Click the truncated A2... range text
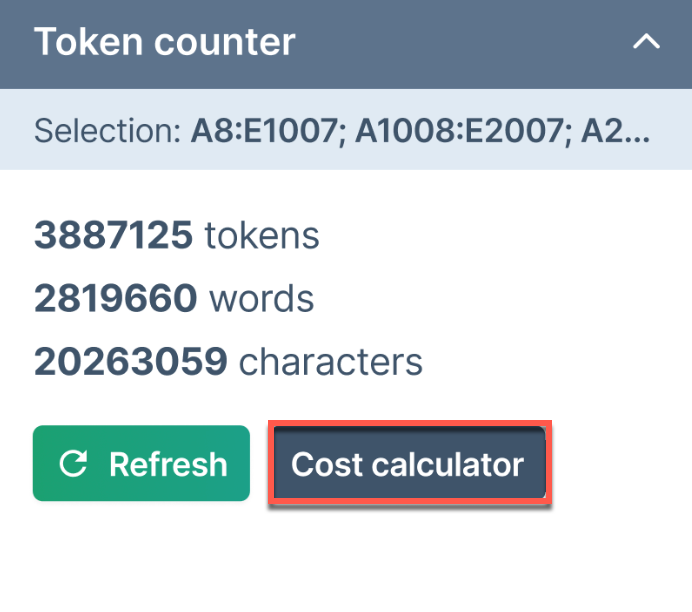Viewport: 692px width, 612px height. click(616, 131)
